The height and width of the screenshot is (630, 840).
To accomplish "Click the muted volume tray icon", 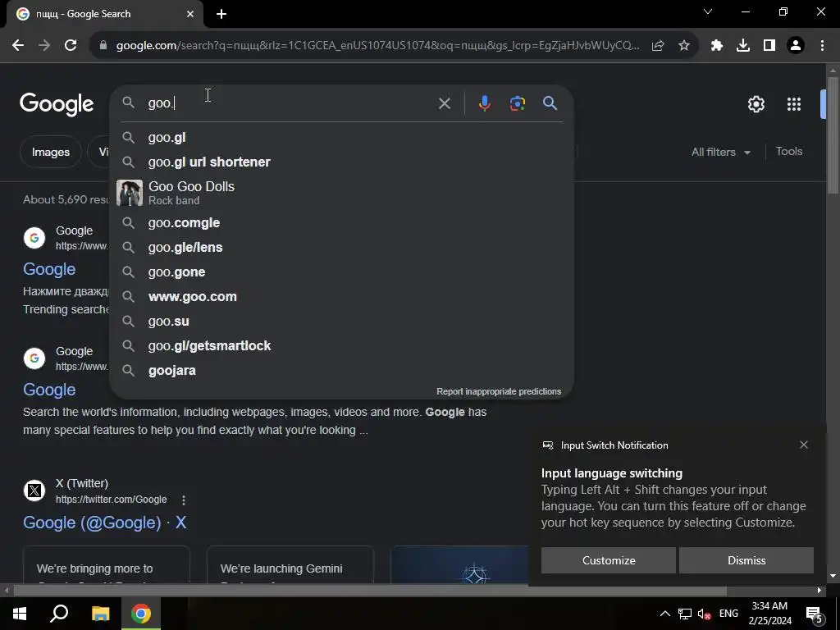I will pos(705,614).
